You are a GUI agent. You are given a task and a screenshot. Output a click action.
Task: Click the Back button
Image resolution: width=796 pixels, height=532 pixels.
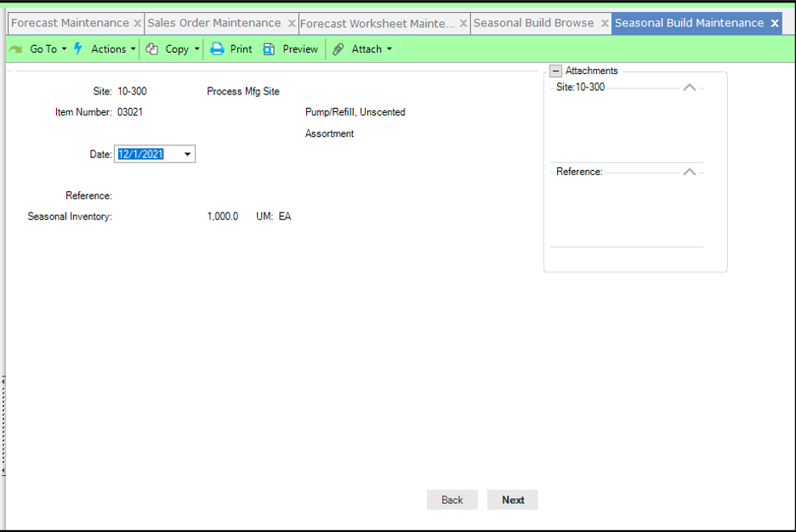point(452,500)
